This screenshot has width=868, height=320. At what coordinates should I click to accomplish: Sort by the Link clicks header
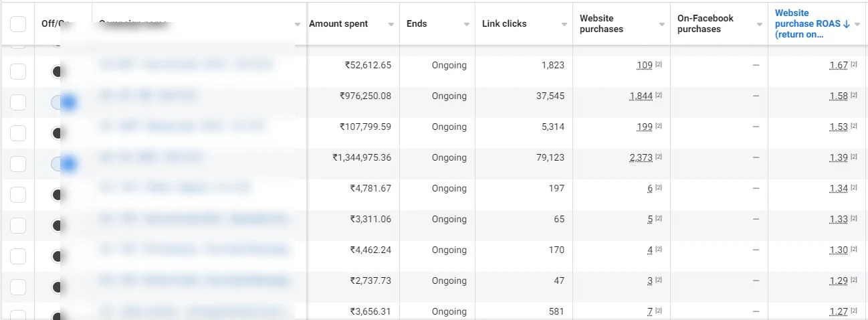click(x=504, y=23)
